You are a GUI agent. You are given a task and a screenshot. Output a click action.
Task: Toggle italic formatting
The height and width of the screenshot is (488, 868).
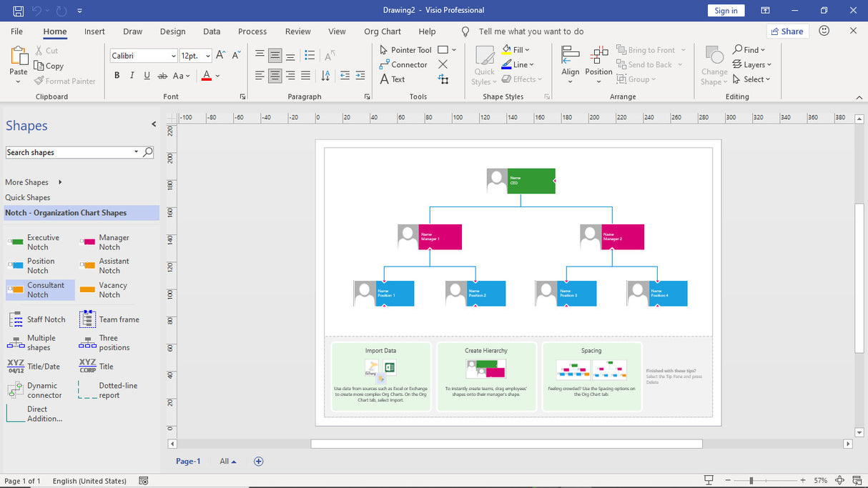pyautogui.click(x=132, y=74)
